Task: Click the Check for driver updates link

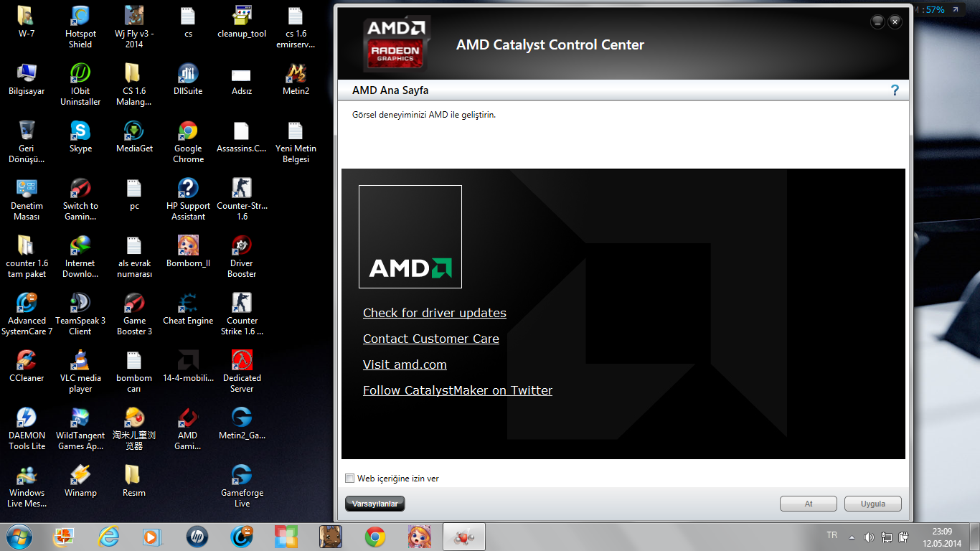Action: (x=434, y=313)
